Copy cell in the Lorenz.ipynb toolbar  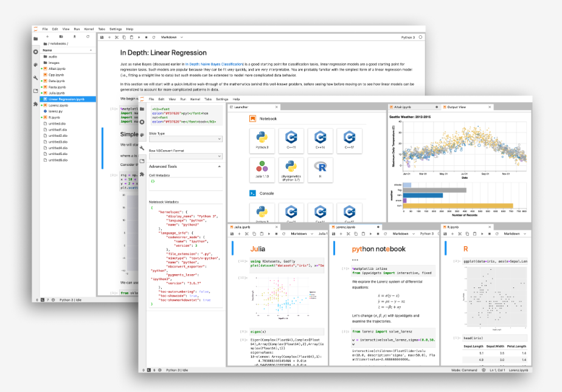pos(356,234)
